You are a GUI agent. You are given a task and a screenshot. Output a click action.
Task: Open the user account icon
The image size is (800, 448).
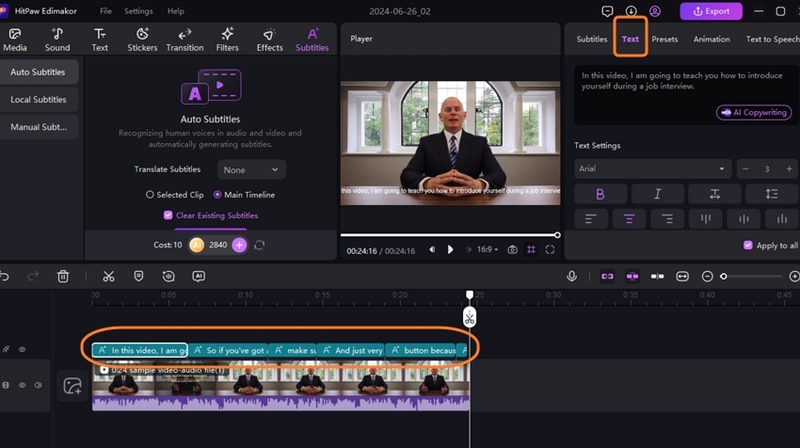coord(655,11)
